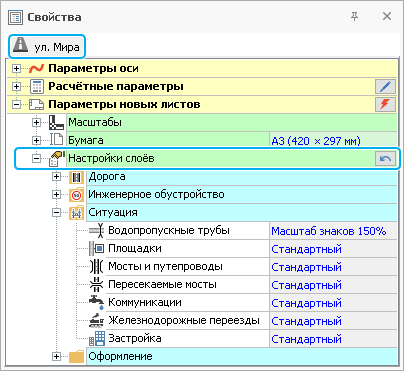Select the ул. Мира road object button
The image size is (404, 371).
(x=47, y=46)
